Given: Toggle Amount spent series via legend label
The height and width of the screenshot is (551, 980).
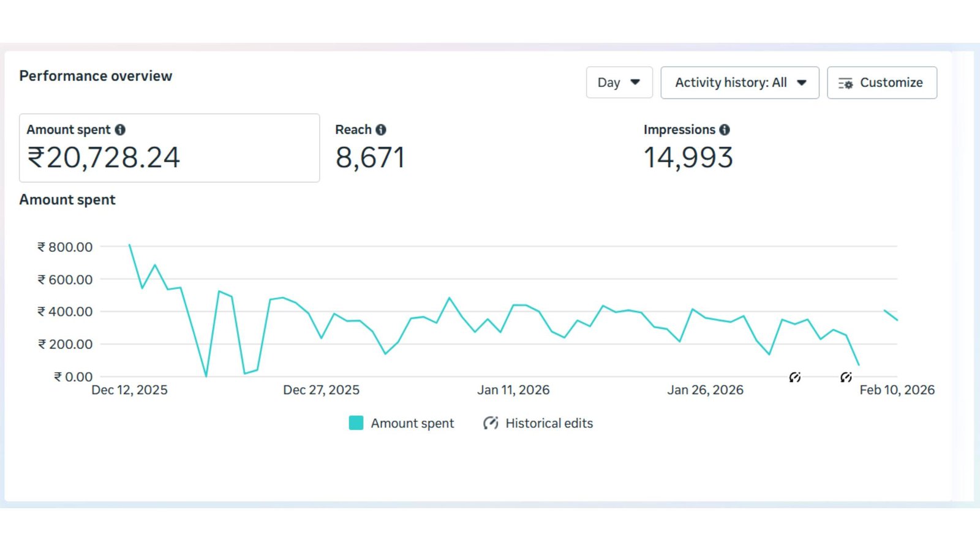Looking at the screenshot, I should (412, 423).
